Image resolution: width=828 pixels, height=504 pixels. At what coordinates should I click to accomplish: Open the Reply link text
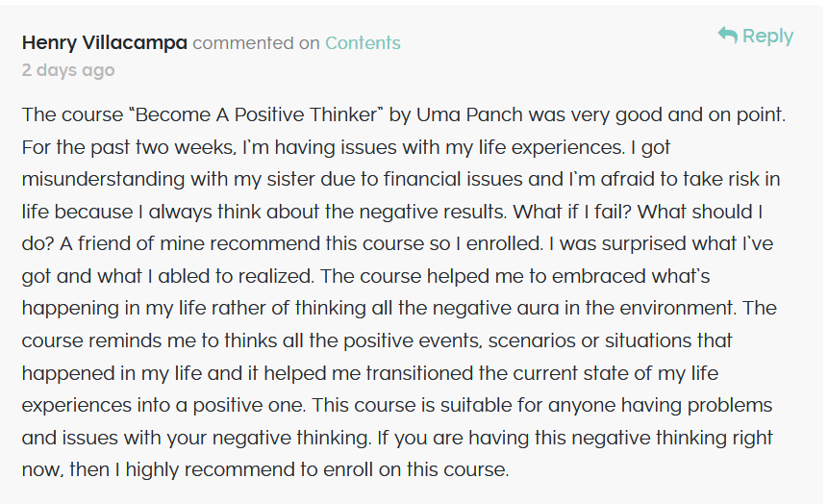[x=767, y=36]
